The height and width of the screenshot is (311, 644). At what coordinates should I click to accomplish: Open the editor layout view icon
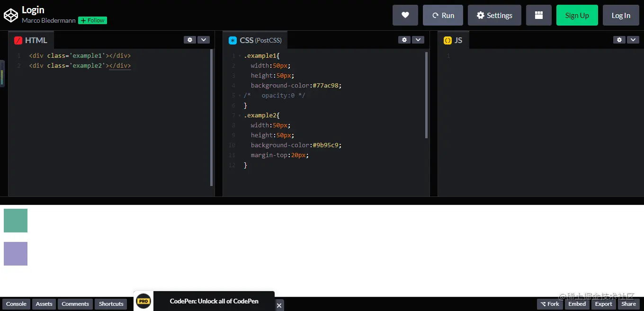coord(539,15)
